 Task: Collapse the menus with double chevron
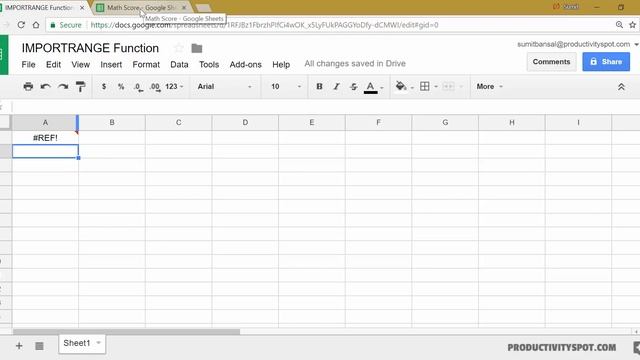click(x=621, y=87)
